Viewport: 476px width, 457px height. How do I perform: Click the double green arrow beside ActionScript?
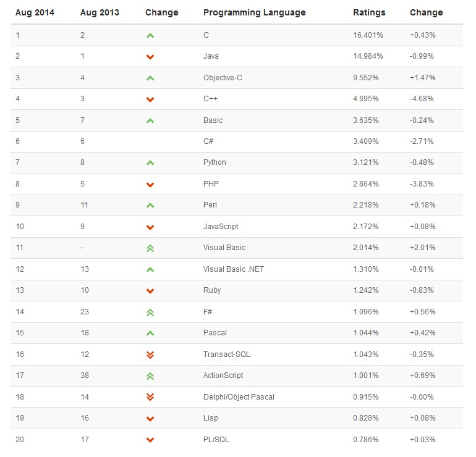pos(150,375)
